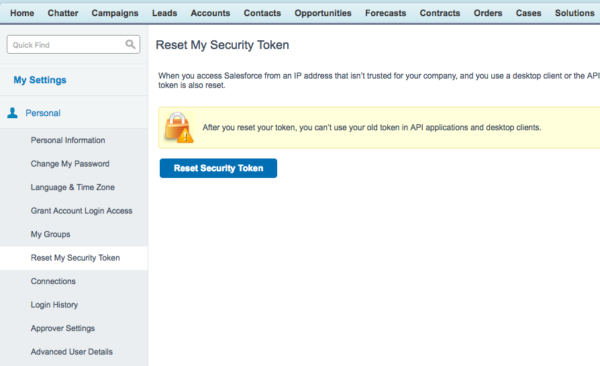Viewport: 600px width, 366px height.
Task: Open Personal Information settings
Action: 68,140
